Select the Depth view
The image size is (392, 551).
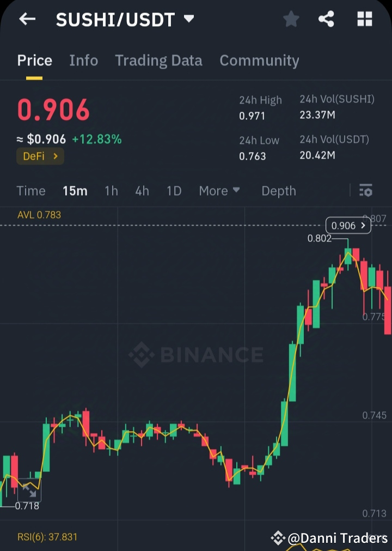click(278, 191)
